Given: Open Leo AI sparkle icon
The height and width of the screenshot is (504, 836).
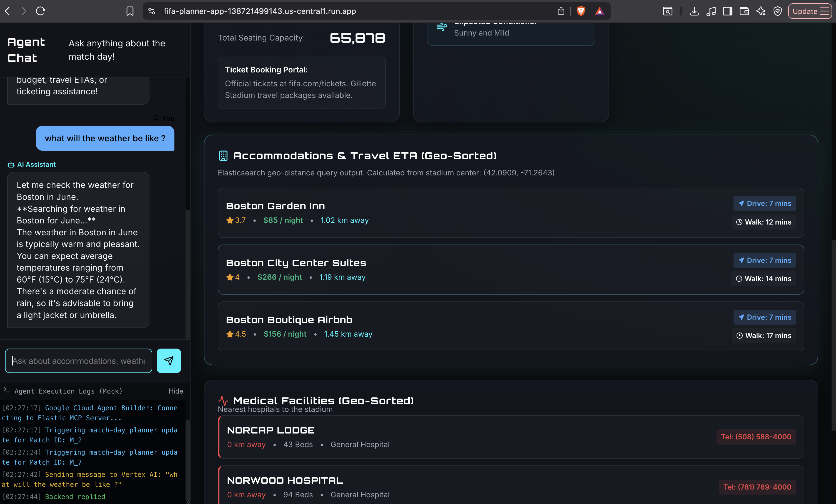Looking at the screenshot, I should [761, 11].
